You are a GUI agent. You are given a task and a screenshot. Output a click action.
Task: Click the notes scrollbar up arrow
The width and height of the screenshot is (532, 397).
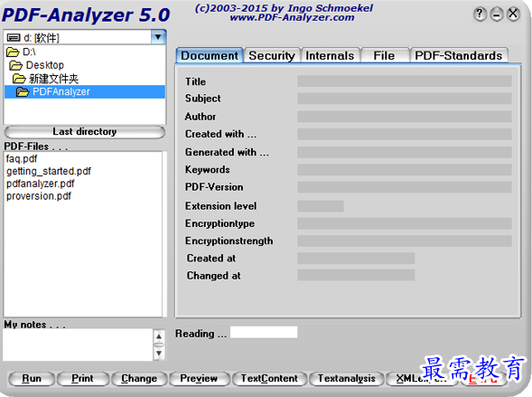point(159,336)
